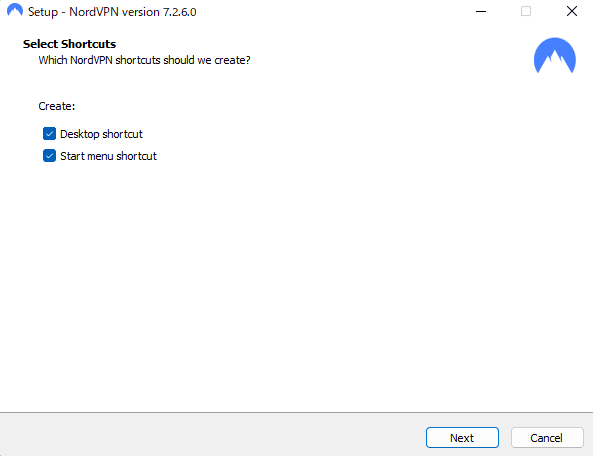
Task: Close the setup window
Action: 571,11
